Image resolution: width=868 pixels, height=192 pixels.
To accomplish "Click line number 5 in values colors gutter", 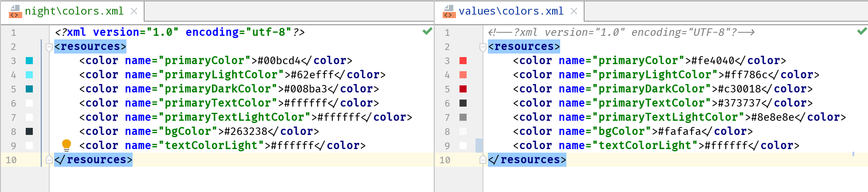I will 447,89.
